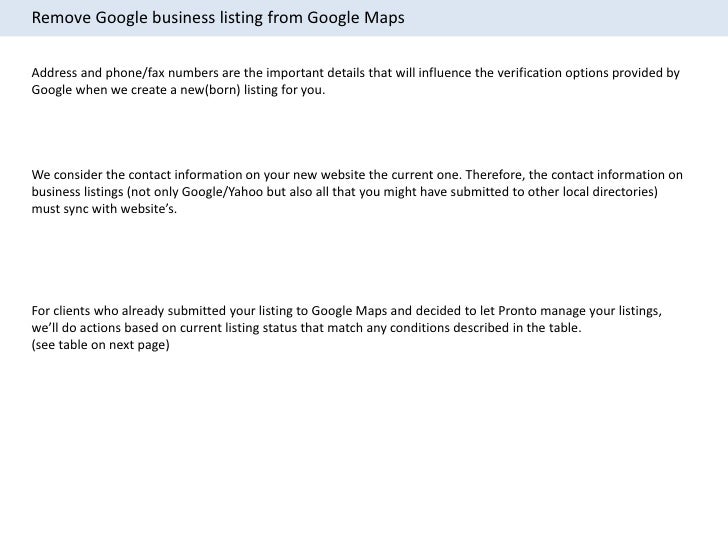This screenshot has width=728, height=546.
Task: Click the line "(see table on next page)"
Action: [x=100, y=345]
